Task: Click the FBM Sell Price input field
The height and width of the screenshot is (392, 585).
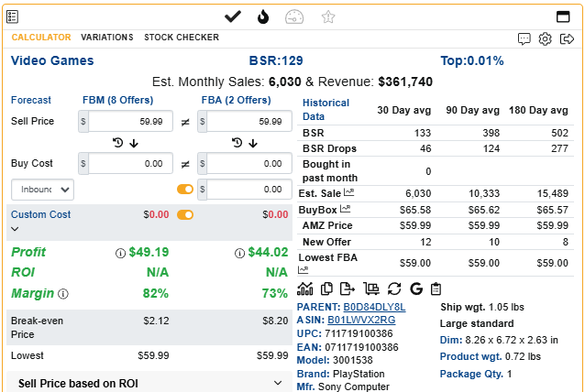Action: pyautogui.click(x=130, y=121)
